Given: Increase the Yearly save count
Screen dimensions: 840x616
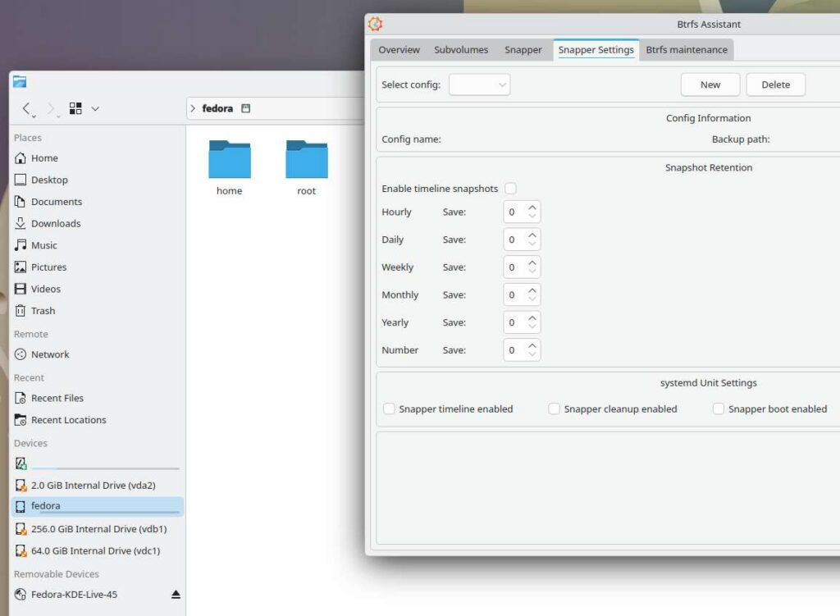Looking at the screenshot, I should tap(532, 317).
